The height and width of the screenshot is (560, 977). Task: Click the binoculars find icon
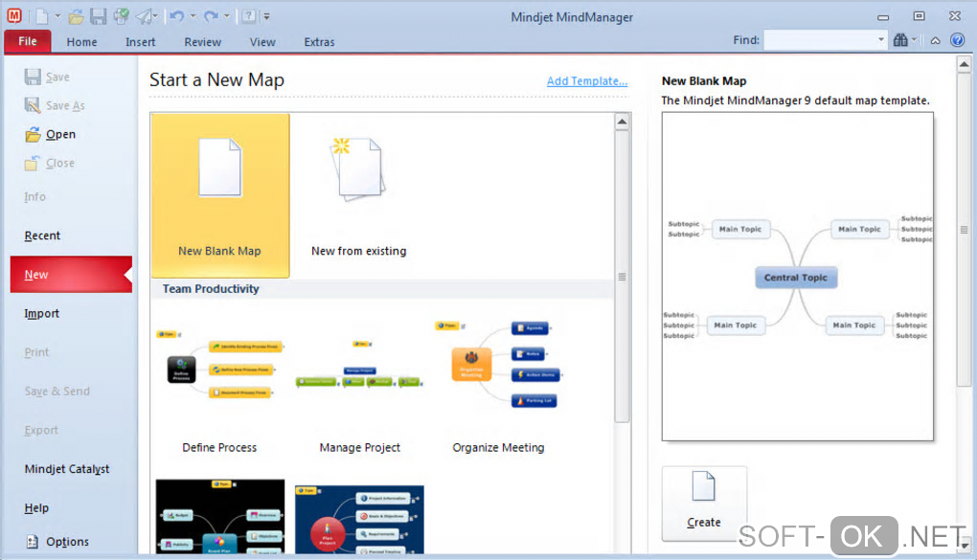coord(900,40)
